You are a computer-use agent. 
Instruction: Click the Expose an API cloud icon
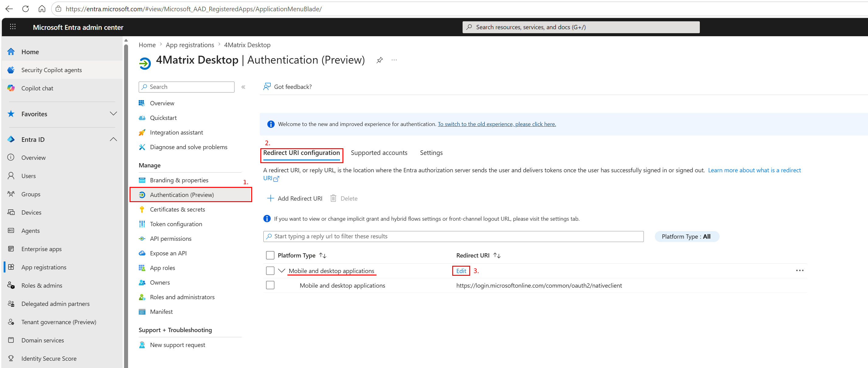[142, 253]
